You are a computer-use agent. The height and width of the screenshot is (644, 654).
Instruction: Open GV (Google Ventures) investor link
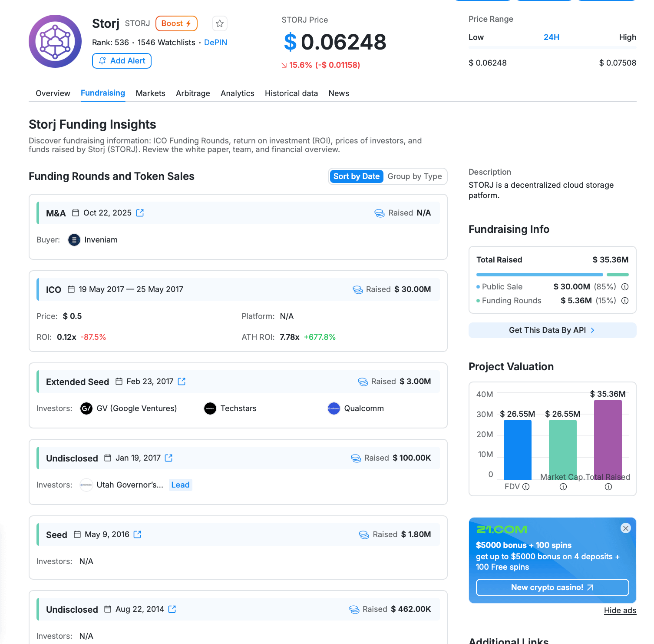click(137, 408)
